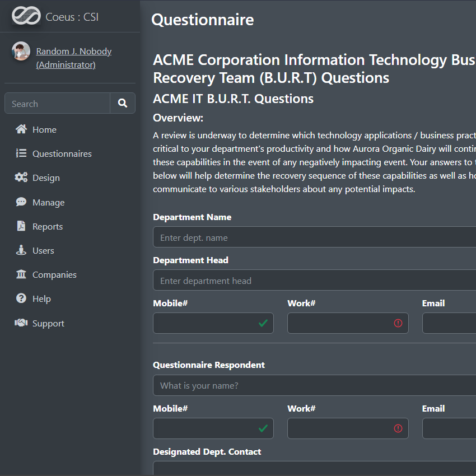The image size is (476, 476).
Task: Click the Questionnaires list icon
Action: coord(21,153)
